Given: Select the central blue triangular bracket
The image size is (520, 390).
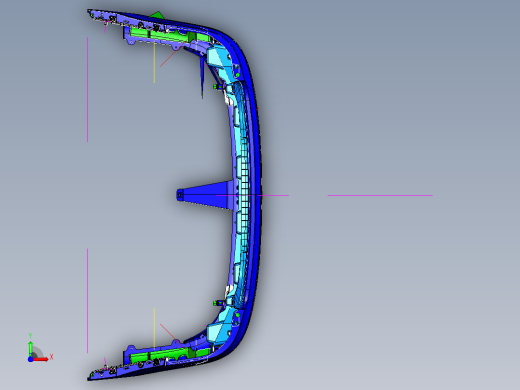Looking at the screenshot, I should coord(204,194).
